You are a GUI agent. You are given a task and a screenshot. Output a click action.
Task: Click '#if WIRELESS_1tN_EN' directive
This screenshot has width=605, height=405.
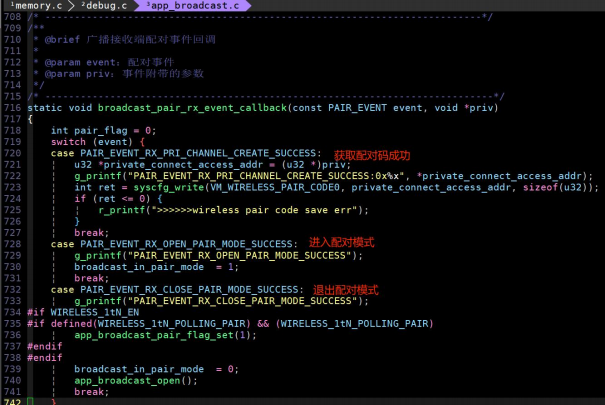click(83, 312)
